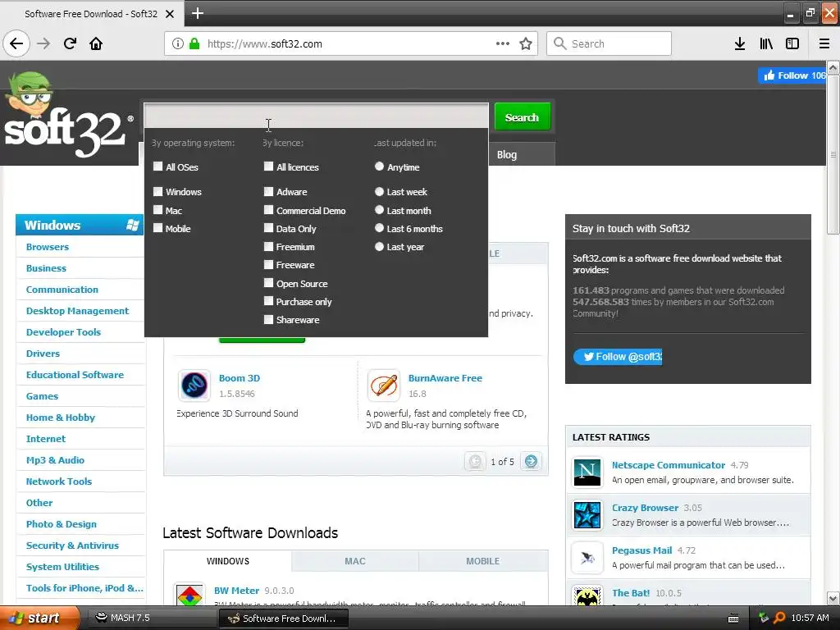Open the Boom 3D app icon
Image resolution: width=840 pixels, height=630 pixels.
(x=194, y=386)
